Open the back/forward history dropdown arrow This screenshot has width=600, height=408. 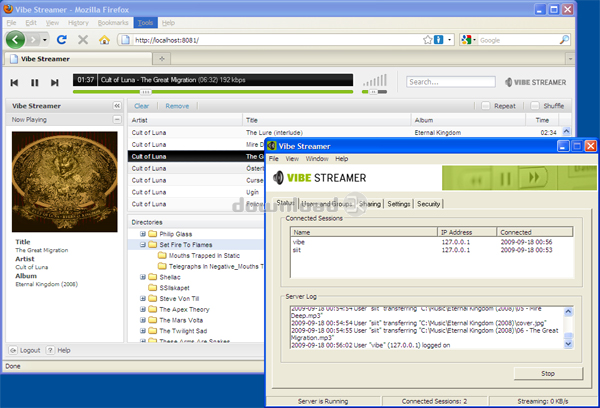45,40
